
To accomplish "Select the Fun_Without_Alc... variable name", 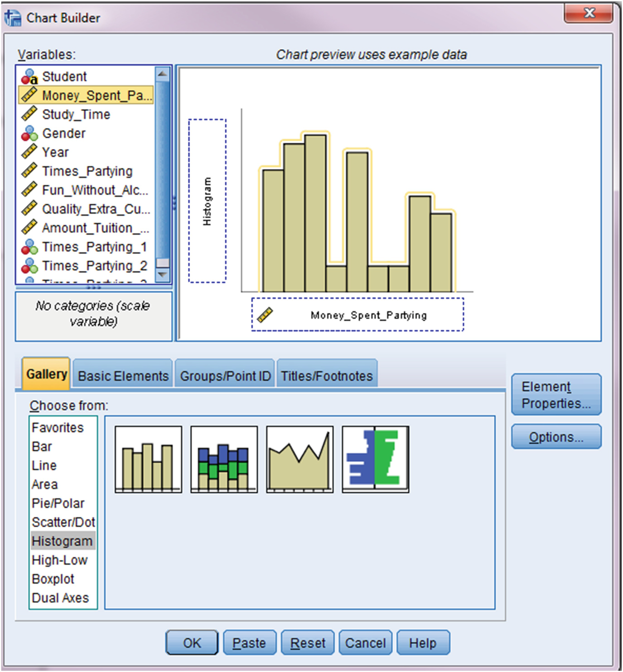I will (95, 190).
